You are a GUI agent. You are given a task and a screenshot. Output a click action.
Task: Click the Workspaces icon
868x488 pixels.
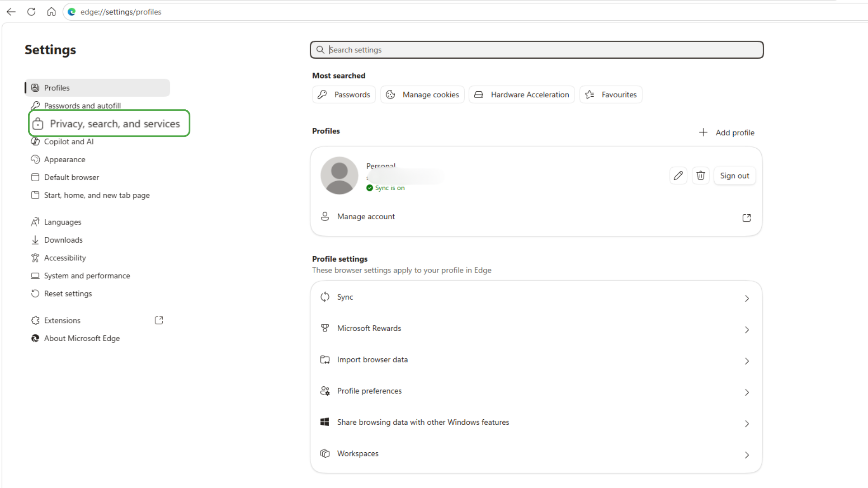point(325,454)
